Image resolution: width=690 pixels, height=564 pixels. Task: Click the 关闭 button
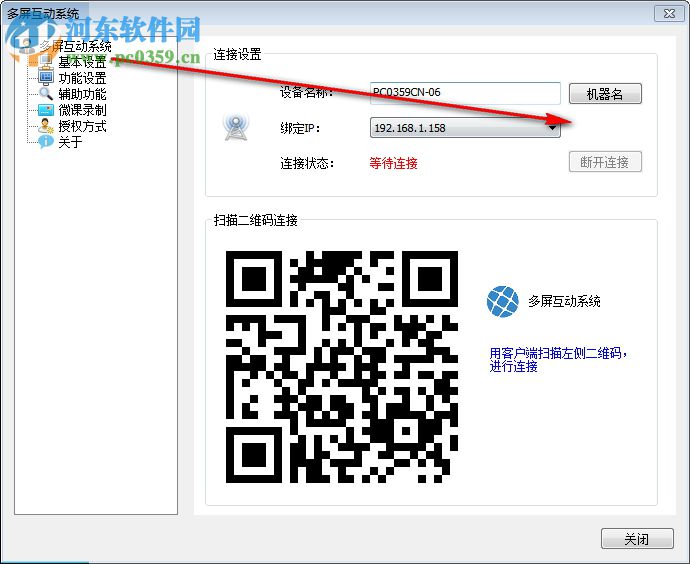(x=637, y=539)
